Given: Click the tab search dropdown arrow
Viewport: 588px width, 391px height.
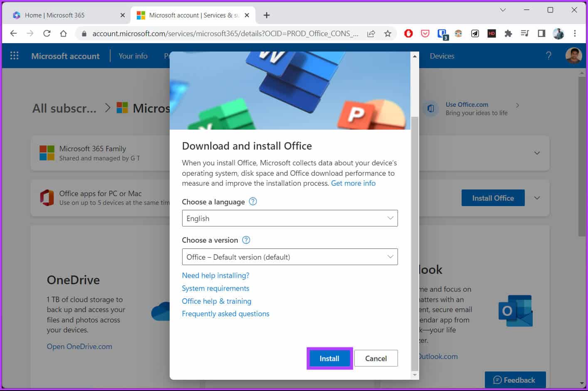Looking at the screenshot, I should point(503,10).
